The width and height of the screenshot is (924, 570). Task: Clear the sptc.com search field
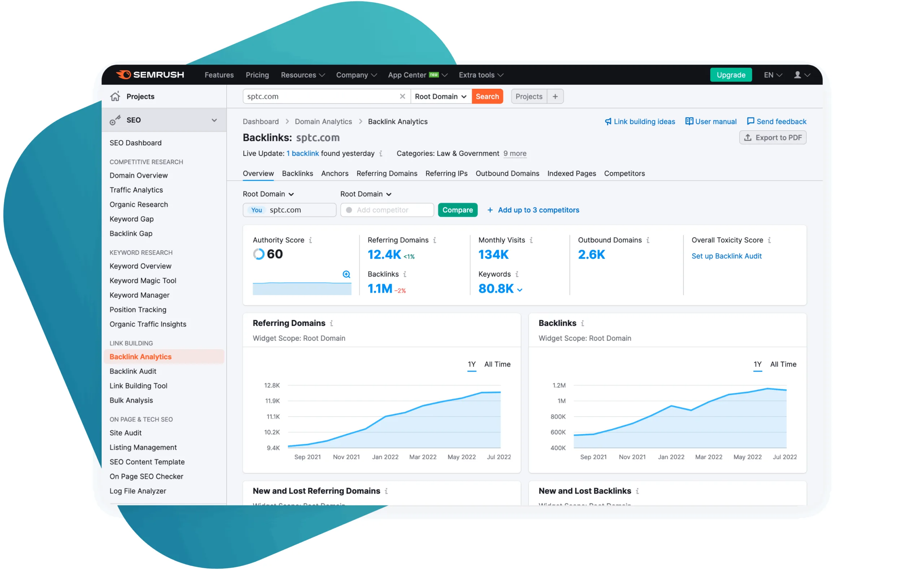click(x=402, y=96)
